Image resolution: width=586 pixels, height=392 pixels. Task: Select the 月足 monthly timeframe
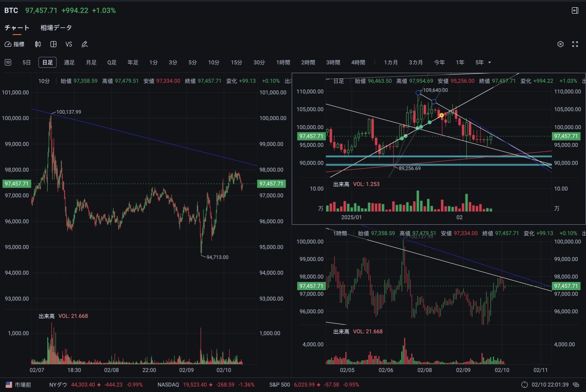(x=91, y=62)
